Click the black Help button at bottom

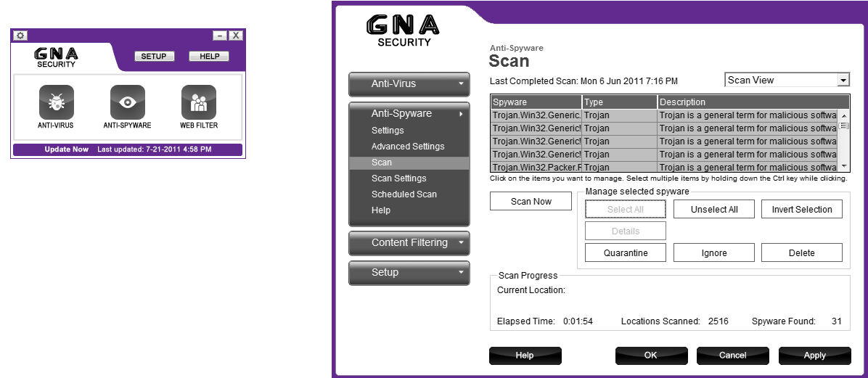525,356
